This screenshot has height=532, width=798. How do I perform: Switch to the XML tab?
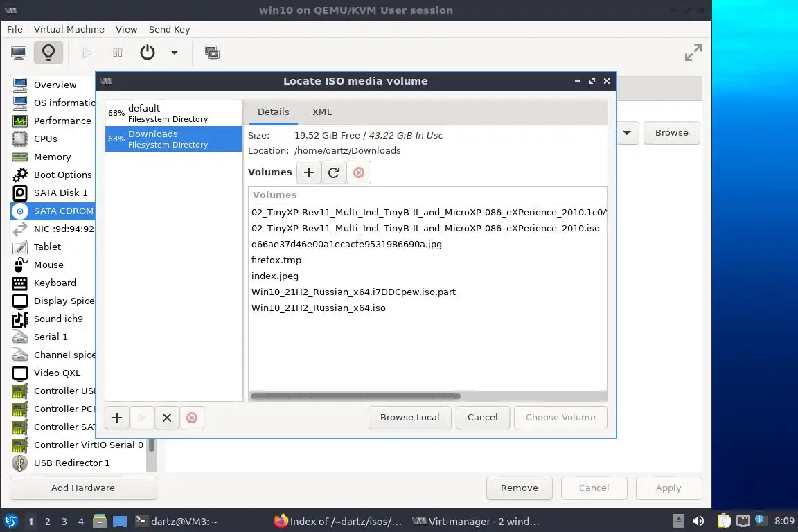click(x=322, y=112)
